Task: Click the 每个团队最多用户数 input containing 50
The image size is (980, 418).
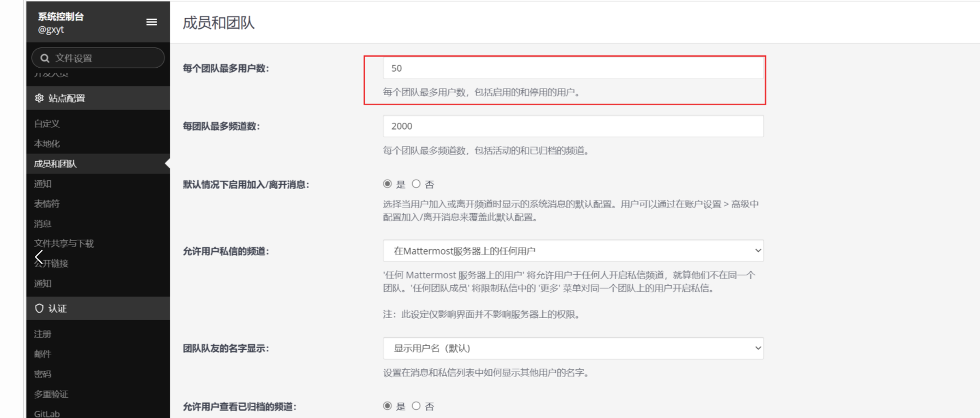Action: (x=573, y=68)
